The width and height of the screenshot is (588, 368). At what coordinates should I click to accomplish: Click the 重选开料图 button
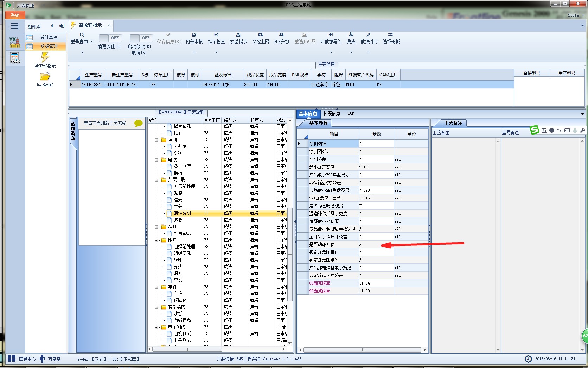coord(305,38)
